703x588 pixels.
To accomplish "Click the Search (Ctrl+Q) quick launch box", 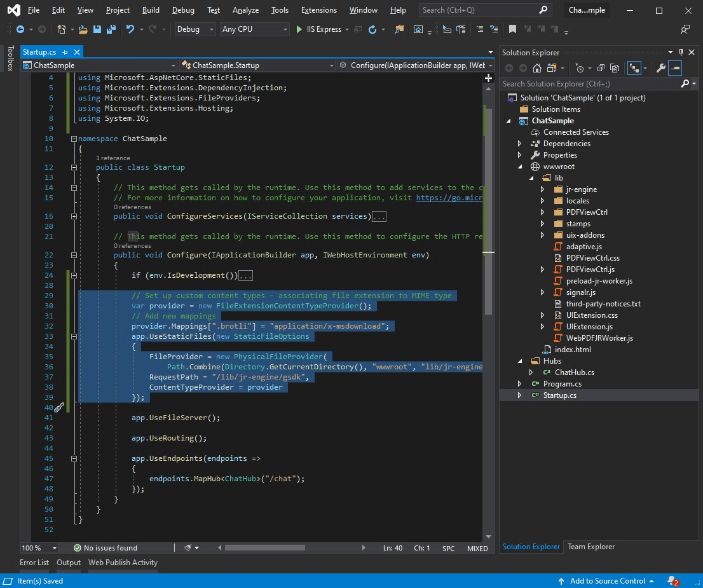I will coord(484,10).
